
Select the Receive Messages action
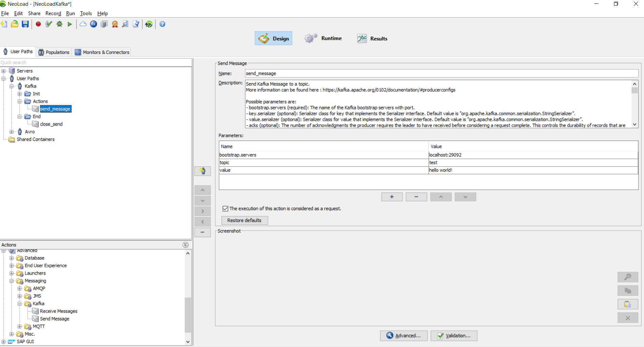(x=59, y=311)
